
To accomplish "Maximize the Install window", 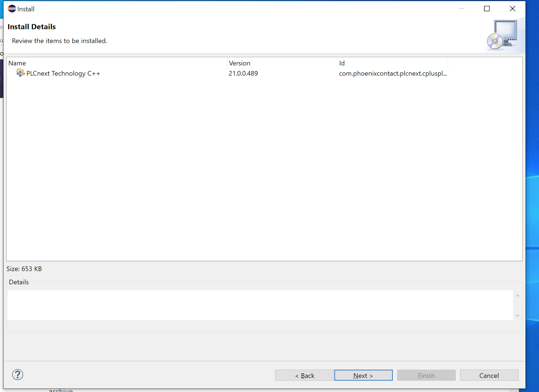I will tap(487, 9).
